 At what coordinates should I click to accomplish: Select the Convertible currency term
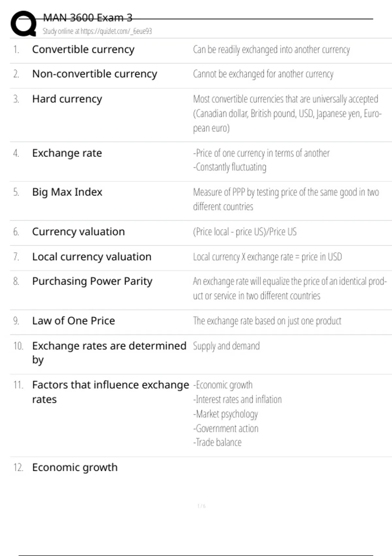(83, 49)
